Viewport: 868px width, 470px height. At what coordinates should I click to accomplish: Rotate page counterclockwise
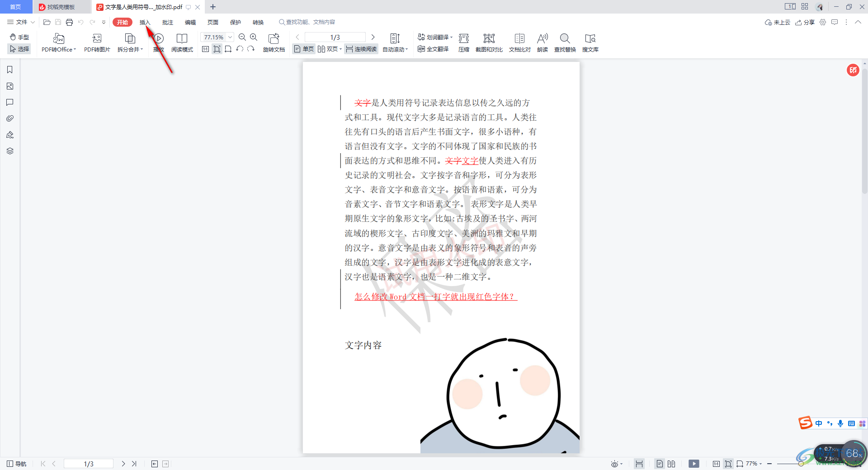[x=240, y=49]
